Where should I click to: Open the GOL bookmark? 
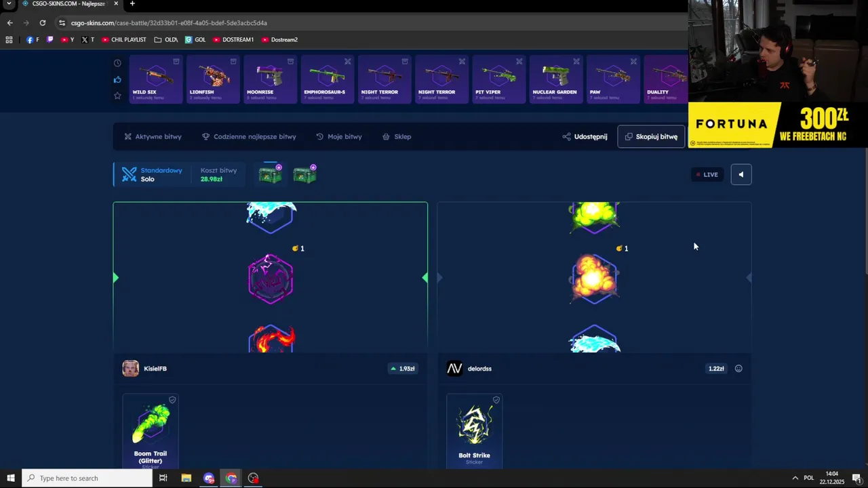point(195,39)
